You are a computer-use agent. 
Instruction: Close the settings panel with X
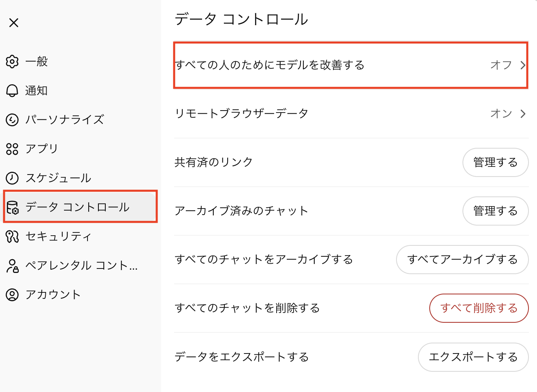coord(14,23)
